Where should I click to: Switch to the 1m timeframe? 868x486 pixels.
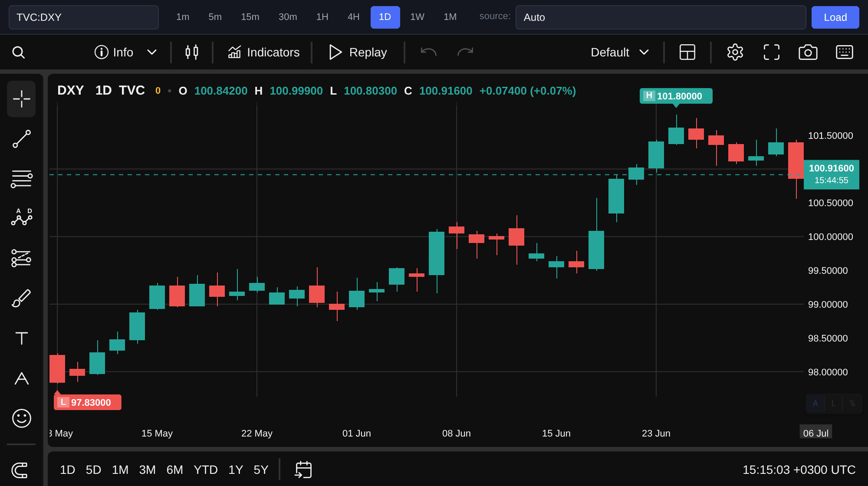[x=183, y=17]
